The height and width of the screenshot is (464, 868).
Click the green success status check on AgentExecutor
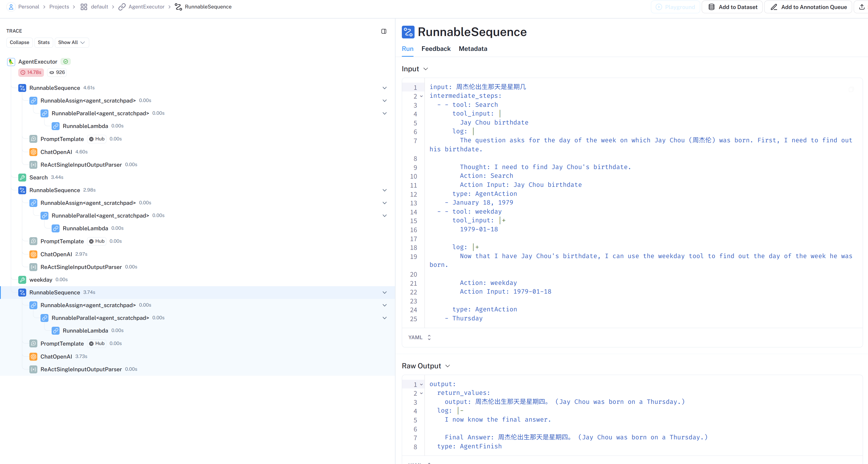[66, 62]
